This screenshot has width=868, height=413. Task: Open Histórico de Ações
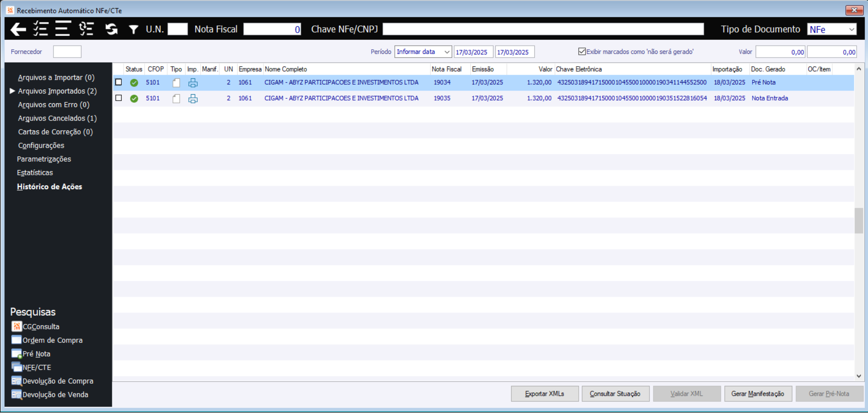click(49, 187)
